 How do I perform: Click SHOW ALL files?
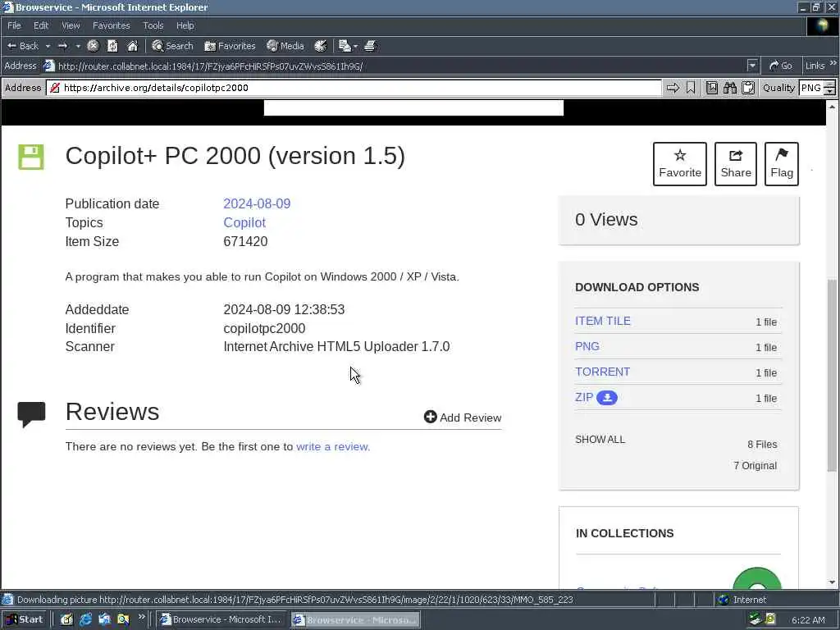pyautogui.click(x=600, y=440)
